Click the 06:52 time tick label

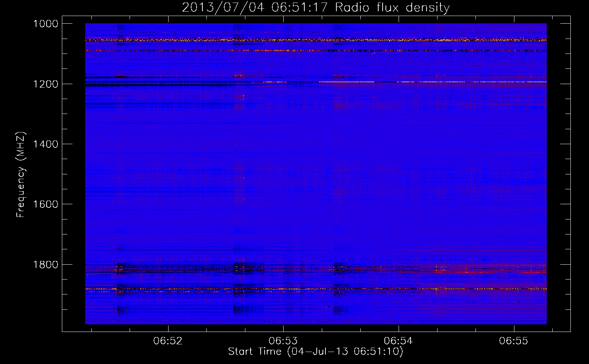tap(168, 341)
